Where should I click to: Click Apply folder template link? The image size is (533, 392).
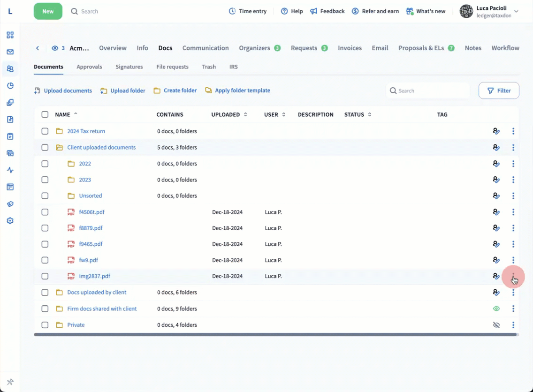[x=242, y=90]
